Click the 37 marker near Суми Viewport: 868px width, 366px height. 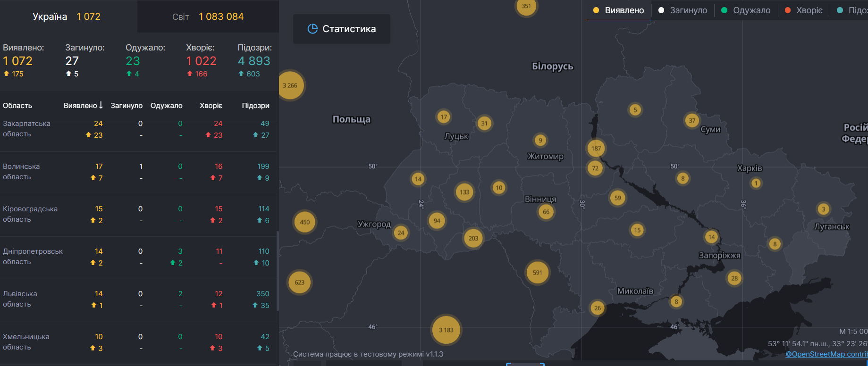tap(692, 120)
